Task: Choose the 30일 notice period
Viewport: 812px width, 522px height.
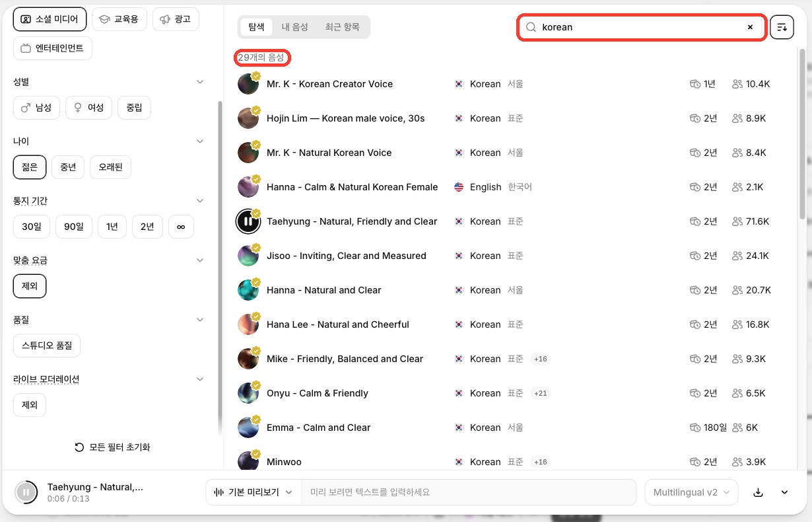Action: tap(32, 227)
